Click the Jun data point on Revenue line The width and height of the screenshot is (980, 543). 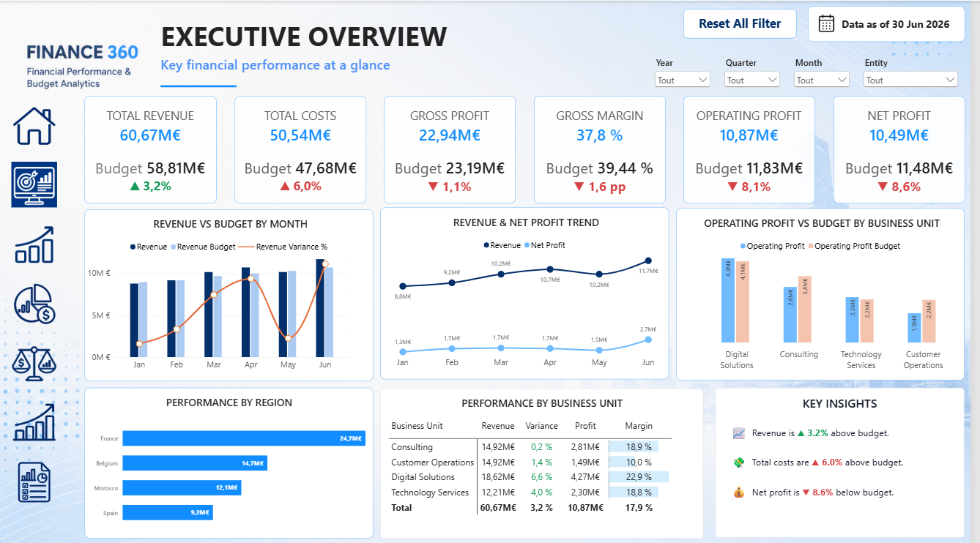(648, 261)
